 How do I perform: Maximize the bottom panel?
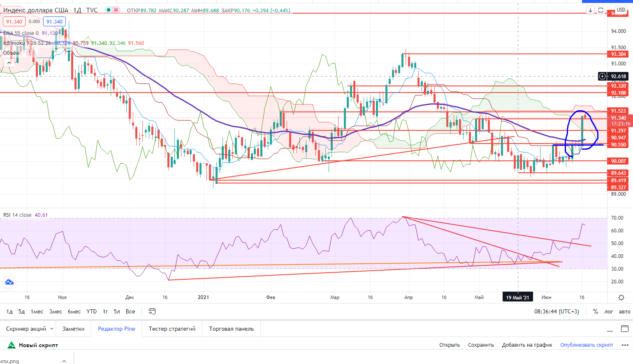coord(624,329)
